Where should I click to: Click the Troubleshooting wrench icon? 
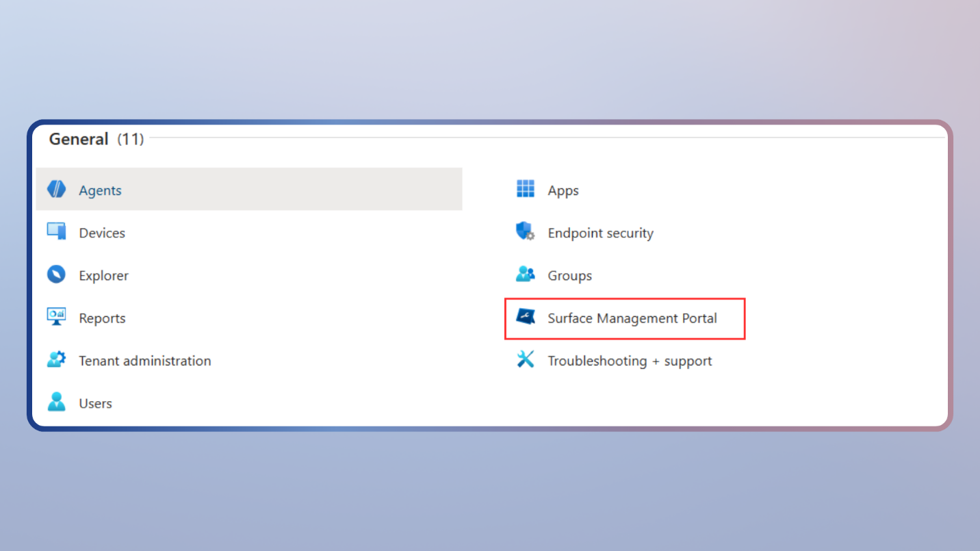tap(525, 359)
